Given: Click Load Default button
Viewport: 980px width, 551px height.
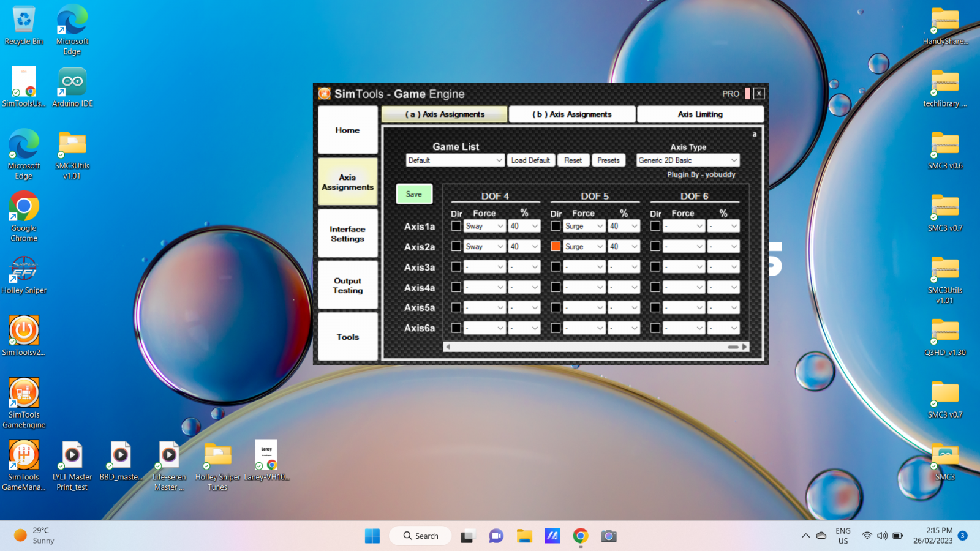Looking at the screenshot, I should (x=530, y=160).
